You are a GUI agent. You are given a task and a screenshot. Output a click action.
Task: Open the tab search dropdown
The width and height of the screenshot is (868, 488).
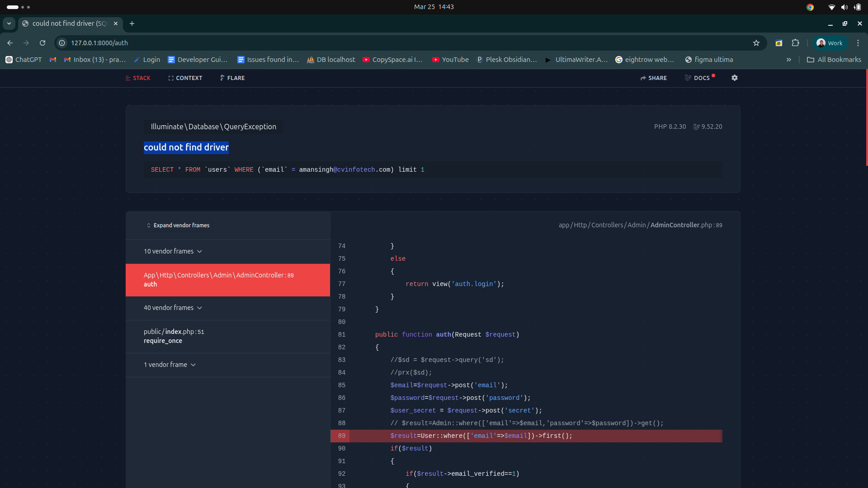9,23
